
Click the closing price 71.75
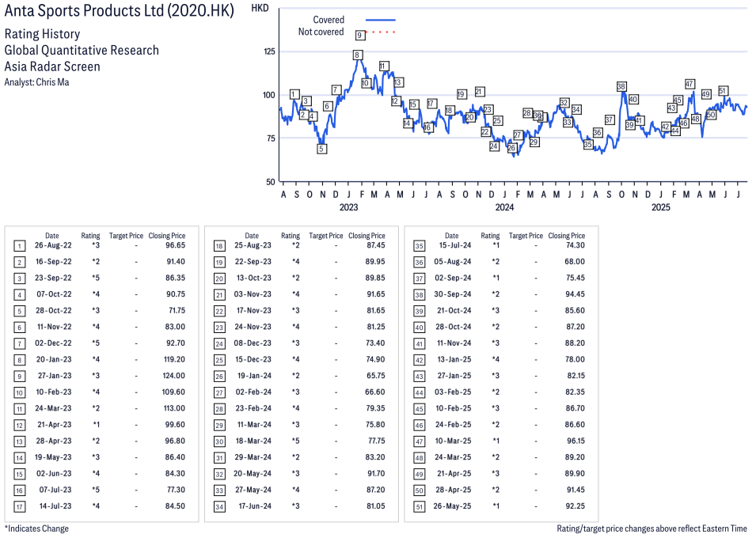[177, 310]
